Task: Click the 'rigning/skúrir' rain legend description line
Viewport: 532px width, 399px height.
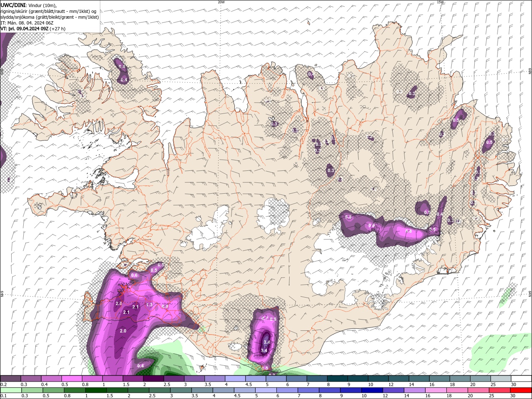Action: click(49, 11)
